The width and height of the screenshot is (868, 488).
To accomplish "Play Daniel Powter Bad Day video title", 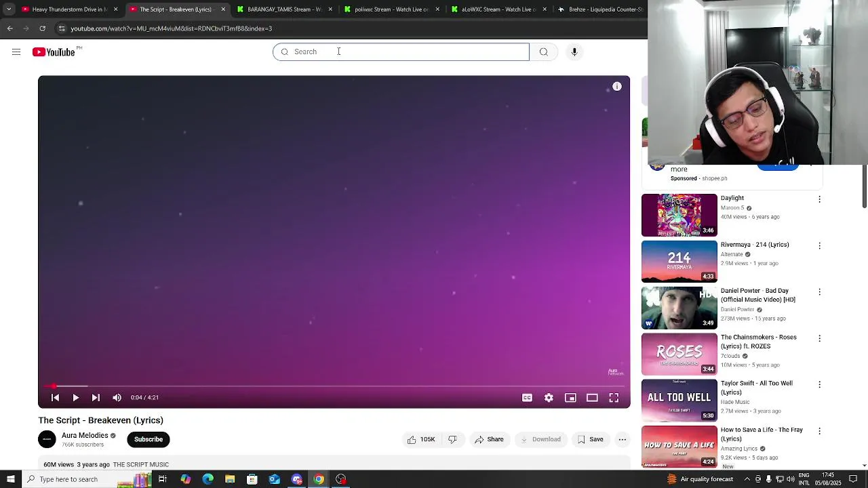I will 758,296.
